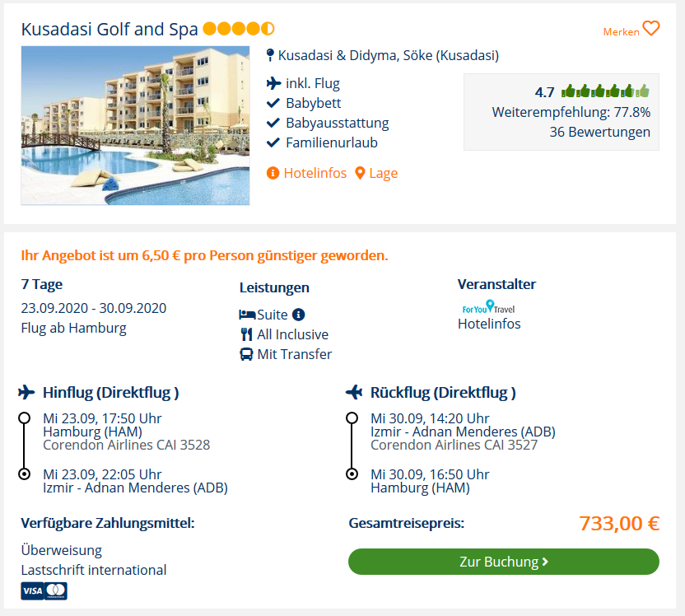Click the 36 Bewertungen rating box

point(561,112)
